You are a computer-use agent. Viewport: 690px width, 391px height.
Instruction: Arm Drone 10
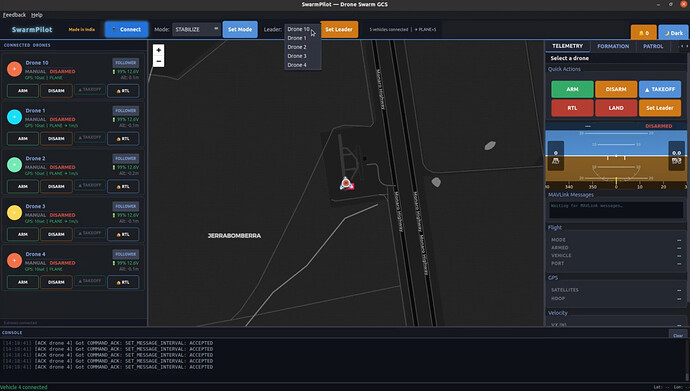pyautogui.click(x=23, y=91)
